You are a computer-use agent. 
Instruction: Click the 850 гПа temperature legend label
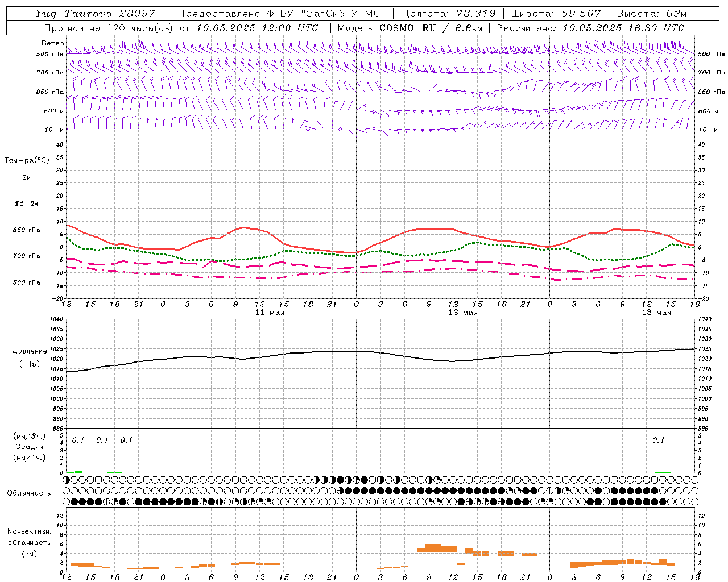(x=27, y=230)
